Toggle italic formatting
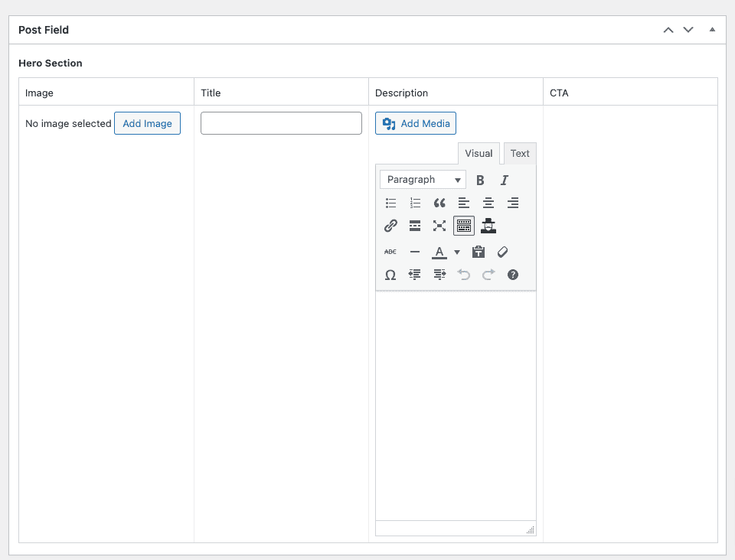Viewport: 735px width, 560px height. tap(505, 181)
